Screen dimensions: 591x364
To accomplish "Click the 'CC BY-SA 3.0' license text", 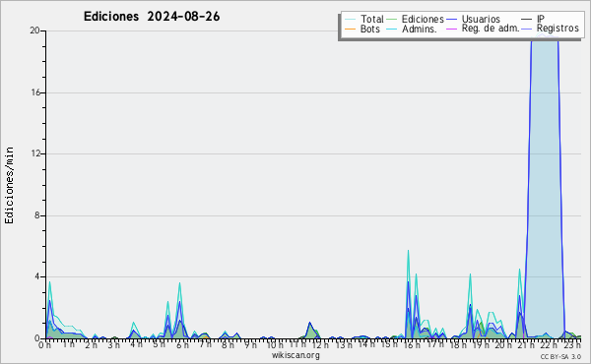I will pos(560,356).
